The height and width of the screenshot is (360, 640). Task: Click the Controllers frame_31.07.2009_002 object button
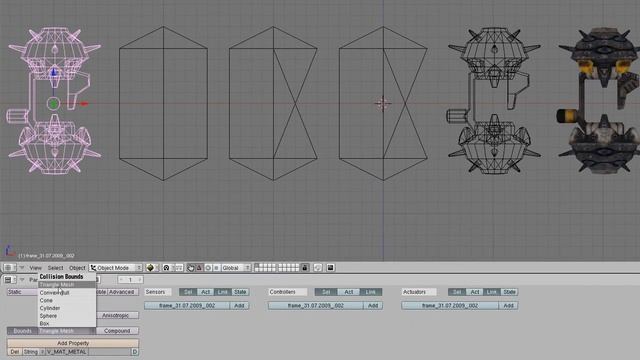tap(316, 306)
